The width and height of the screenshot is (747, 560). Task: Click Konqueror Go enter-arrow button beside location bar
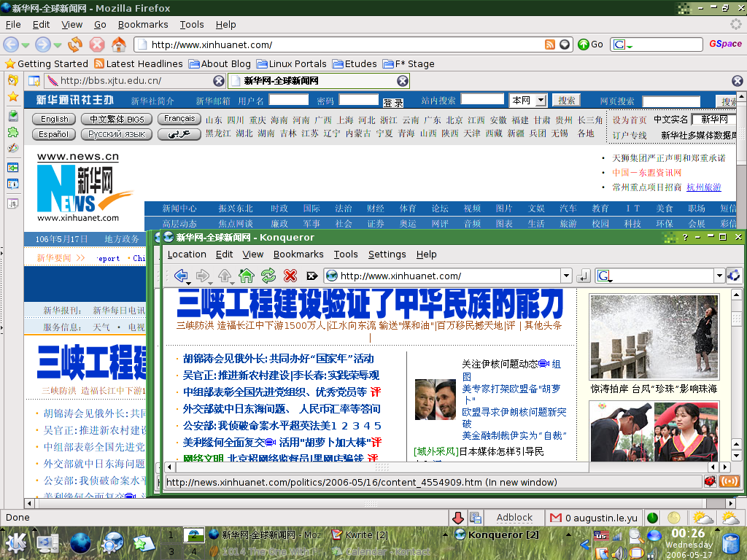point(583,275)
